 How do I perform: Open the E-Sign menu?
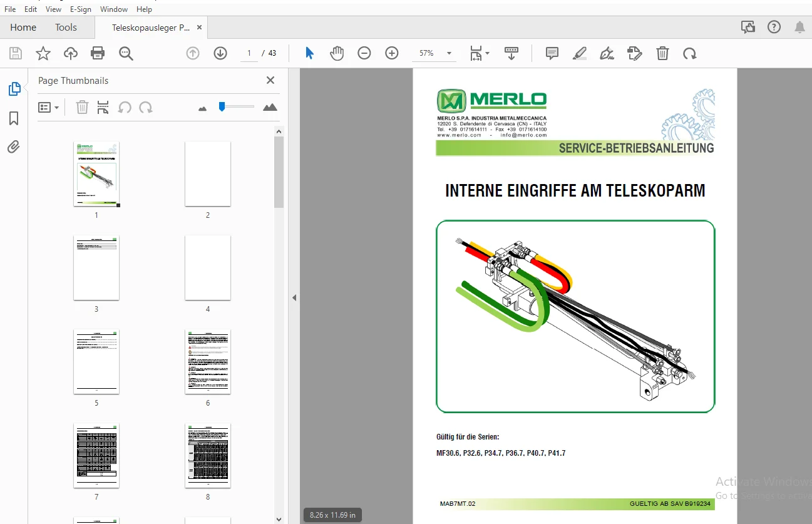[81, 9]
